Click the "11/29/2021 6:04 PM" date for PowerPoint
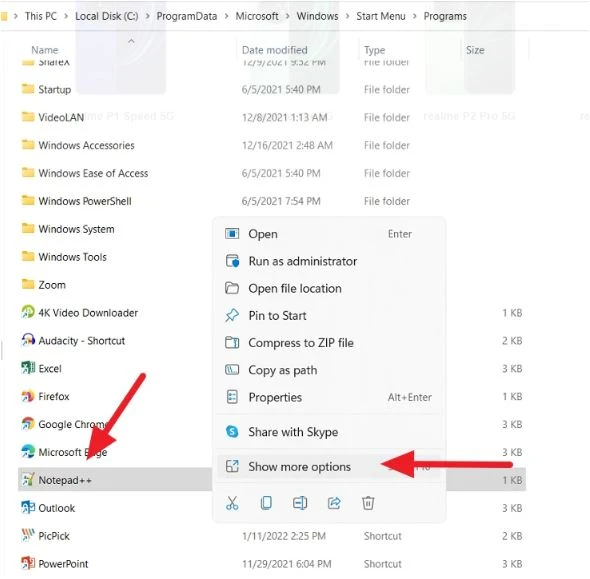The height and width of the screenshot is (579, 590). pos(287,564)
